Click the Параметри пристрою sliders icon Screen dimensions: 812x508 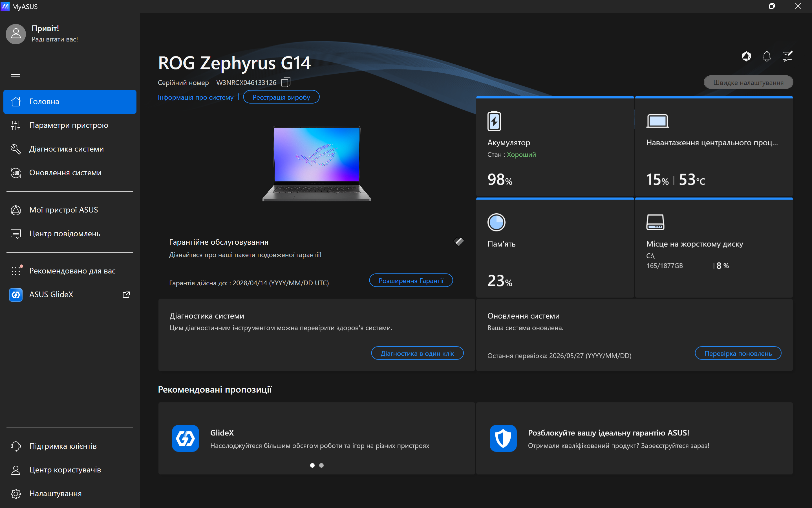tap(16, 125)
